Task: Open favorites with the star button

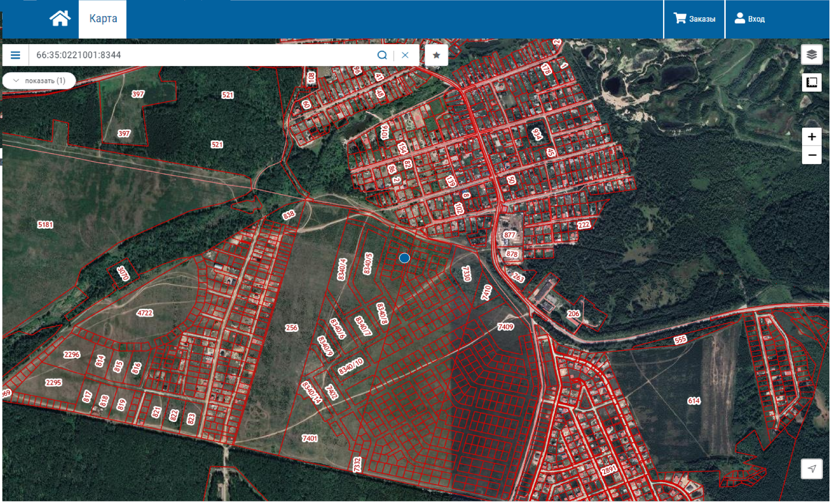Action: [436, 55]
